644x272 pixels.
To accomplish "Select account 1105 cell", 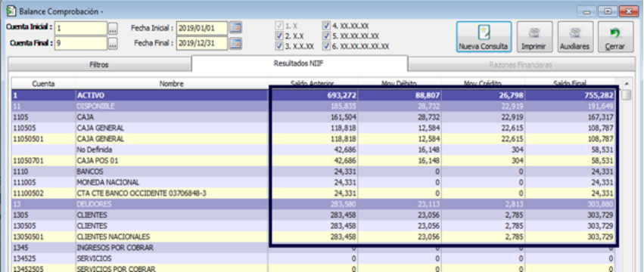I will 44,117.
